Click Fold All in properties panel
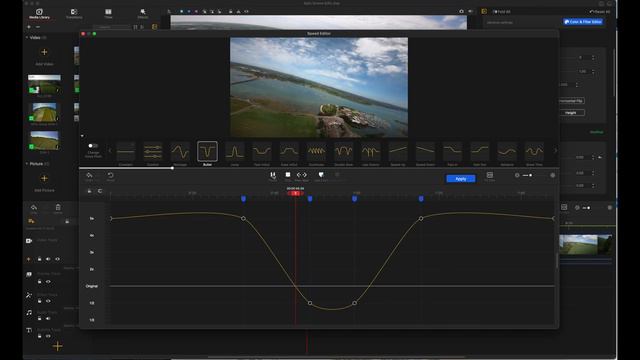 click(x=501, y=12)
